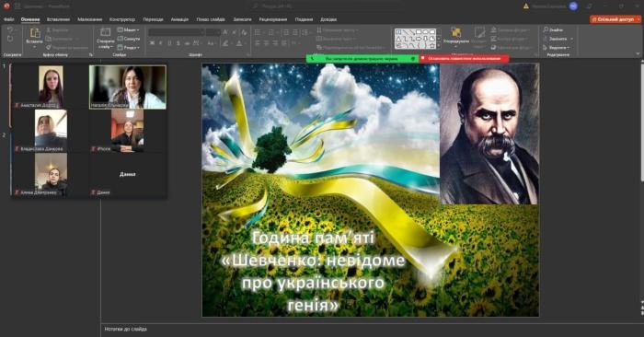The image size is (644, 337).
Task: Click the Bullets list icon
Action: point(258,32)
